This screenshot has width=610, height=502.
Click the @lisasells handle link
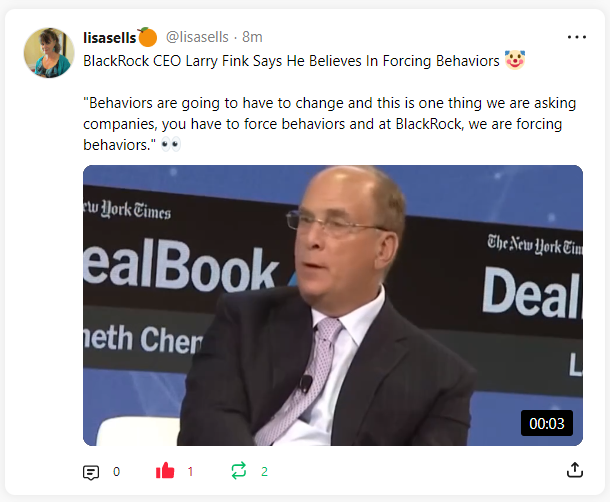(197, 37)
